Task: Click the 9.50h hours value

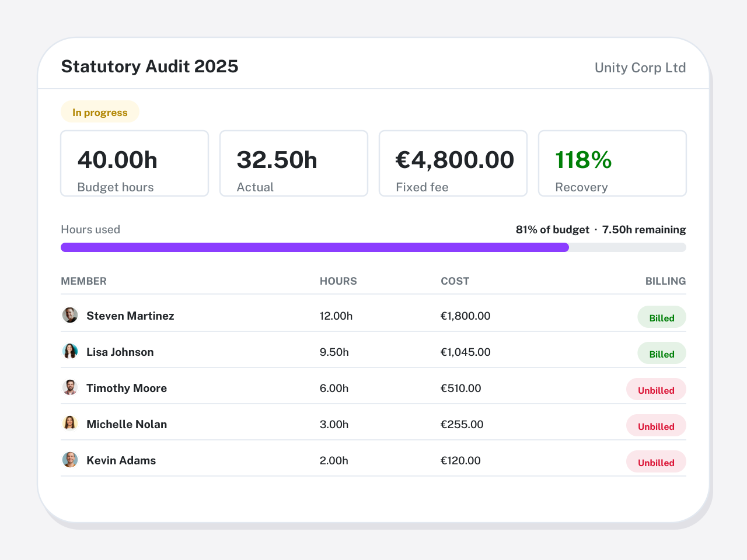Action: pos(334,352)
